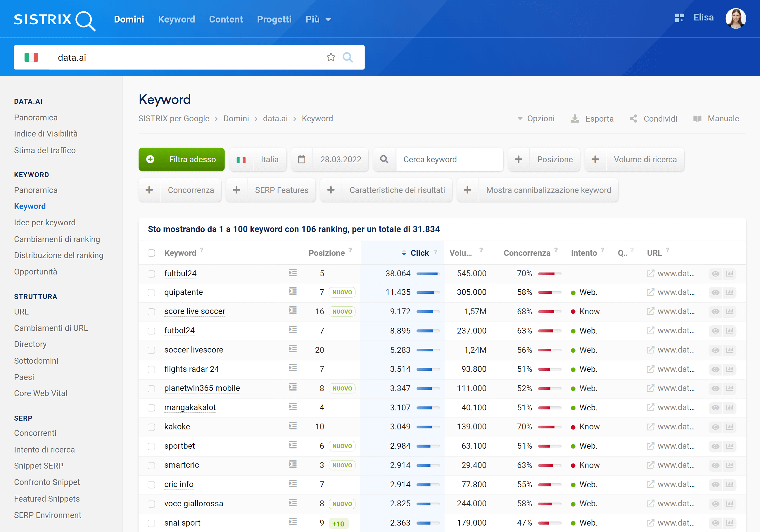The width and height of the screenshot is (760, 532).
Task: Check the score live soccer row checkbox
Action: point(151,312)
